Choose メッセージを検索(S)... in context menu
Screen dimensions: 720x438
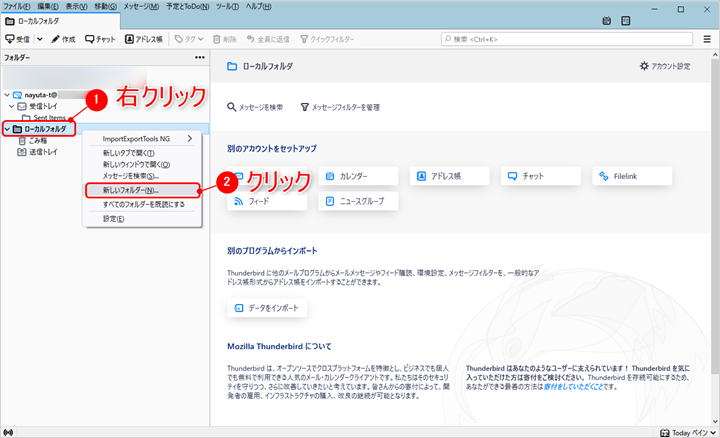click(x=142, y=176)
